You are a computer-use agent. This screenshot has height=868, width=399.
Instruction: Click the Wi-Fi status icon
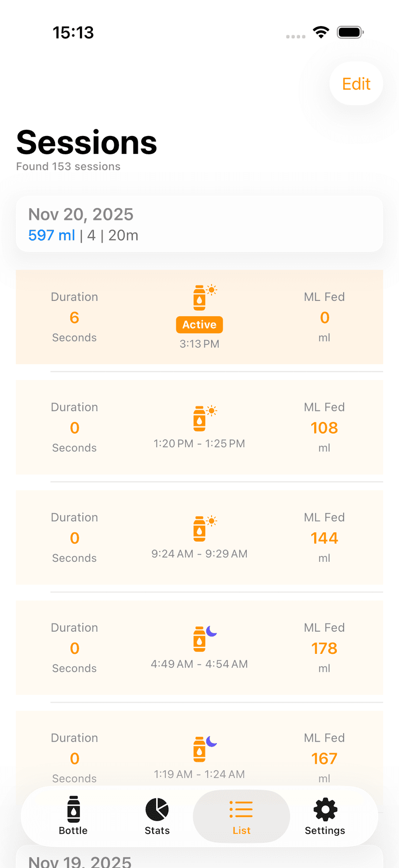(x=321, y=32)
